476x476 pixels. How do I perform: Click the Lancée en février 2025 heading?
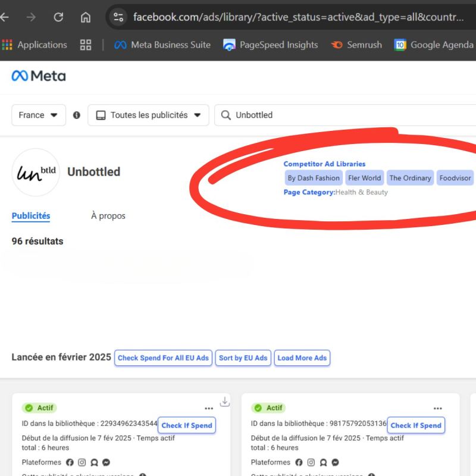click(x=61, y=358)
